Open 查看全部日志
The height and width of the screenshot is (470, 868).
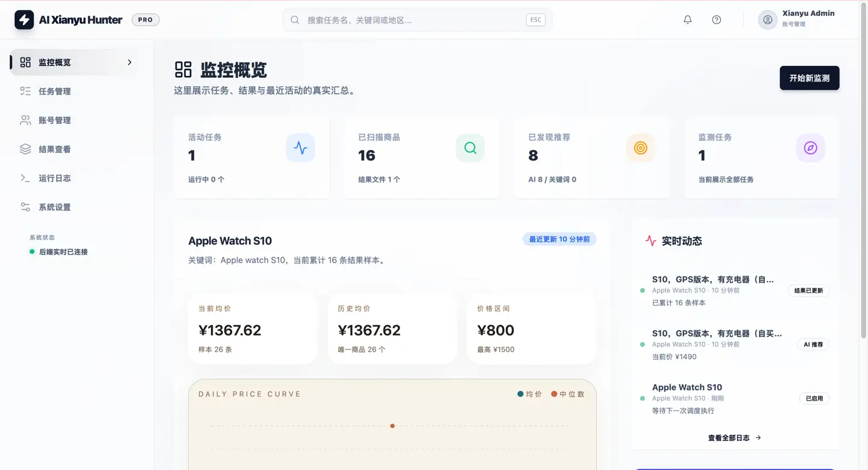coord(734,437)
